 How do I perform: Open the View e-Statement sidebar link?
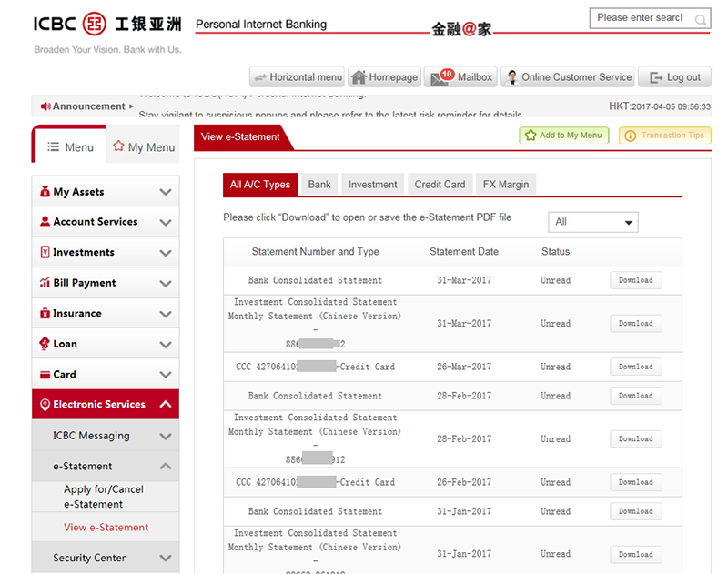106,527
